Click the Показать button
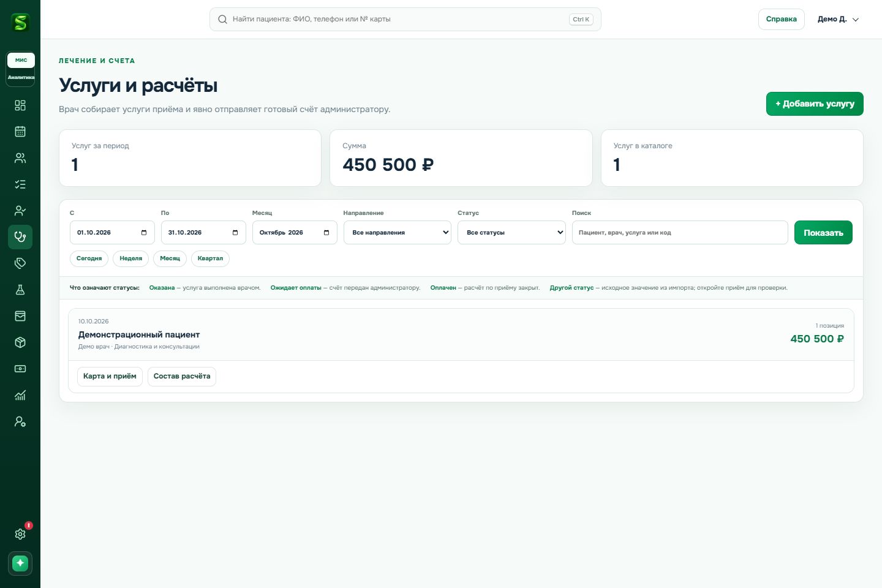 pos(823,233)
